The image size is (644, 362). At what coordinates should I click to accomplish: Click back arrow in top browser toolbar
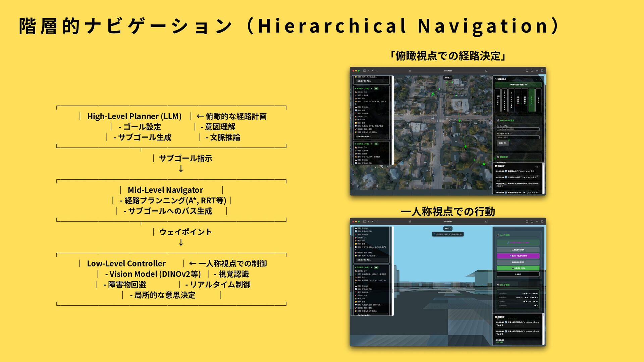pos(373,71)
